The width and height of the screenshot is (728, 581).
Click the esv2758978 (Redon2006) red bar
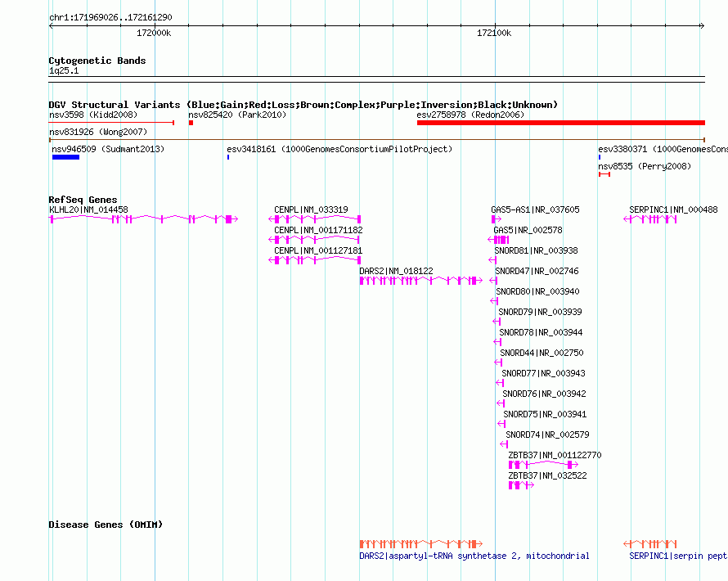[561, 123]
